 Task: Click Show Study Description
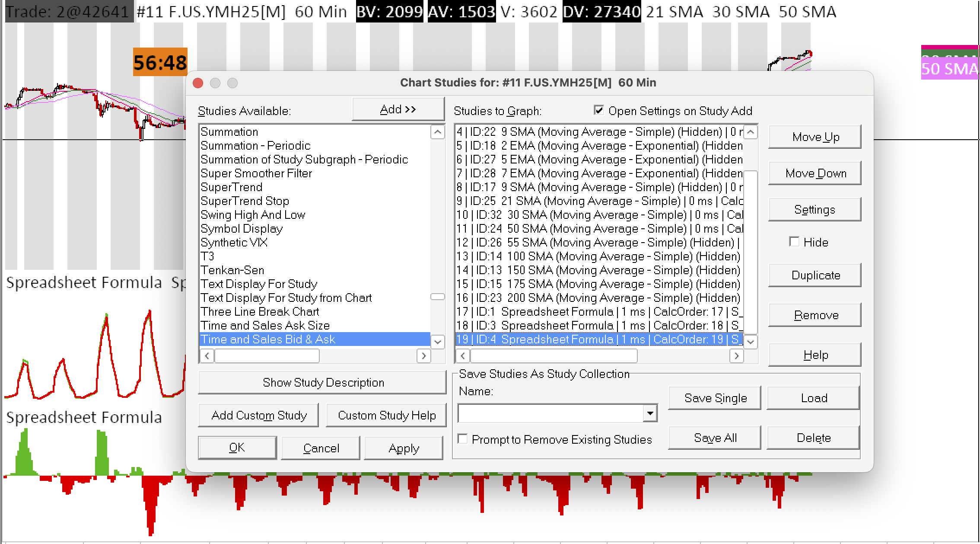322,383
